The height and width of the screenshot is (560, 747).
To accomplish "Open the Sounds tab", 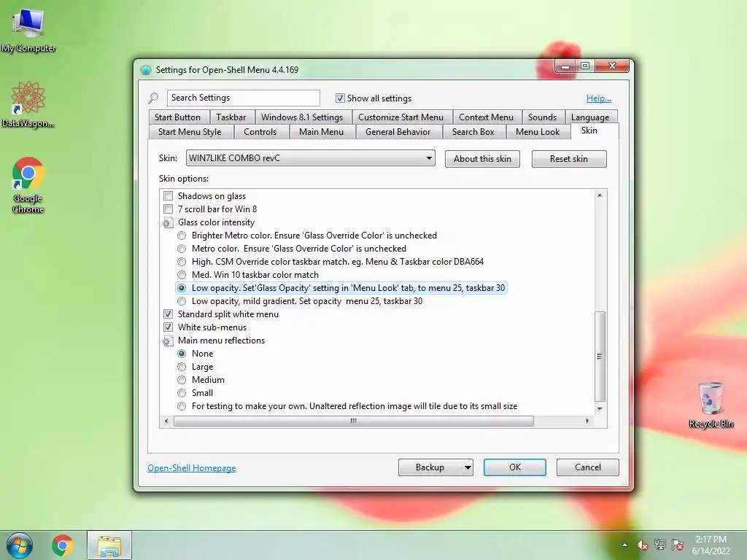I will [x=542, y=117].
